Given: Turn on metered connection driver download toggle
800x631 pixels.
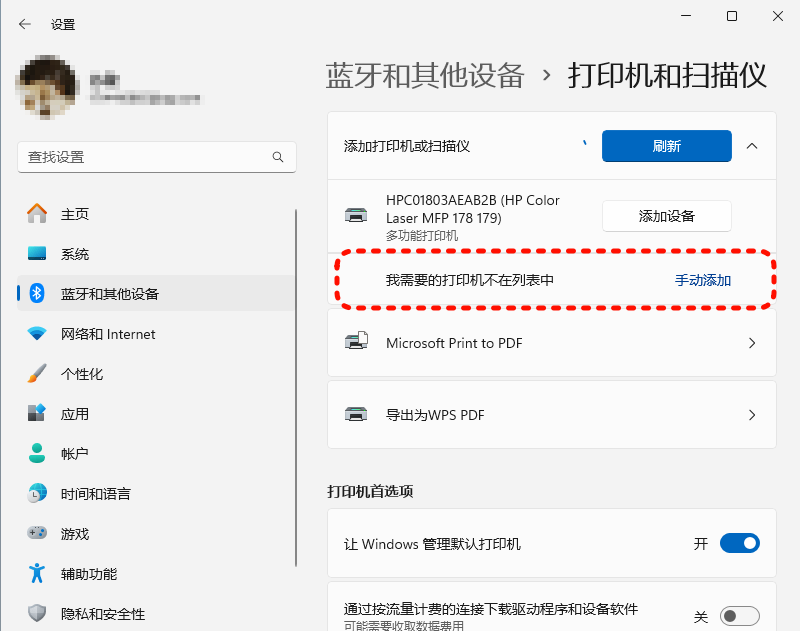Looking at the screenshot, I should pyautogui.click(x=740, y=615).
